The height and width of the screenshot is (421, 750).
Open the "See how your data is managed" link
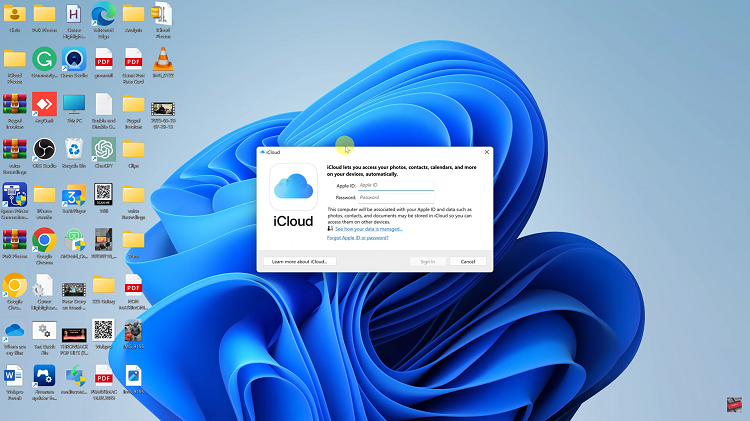tap(368, 229)
